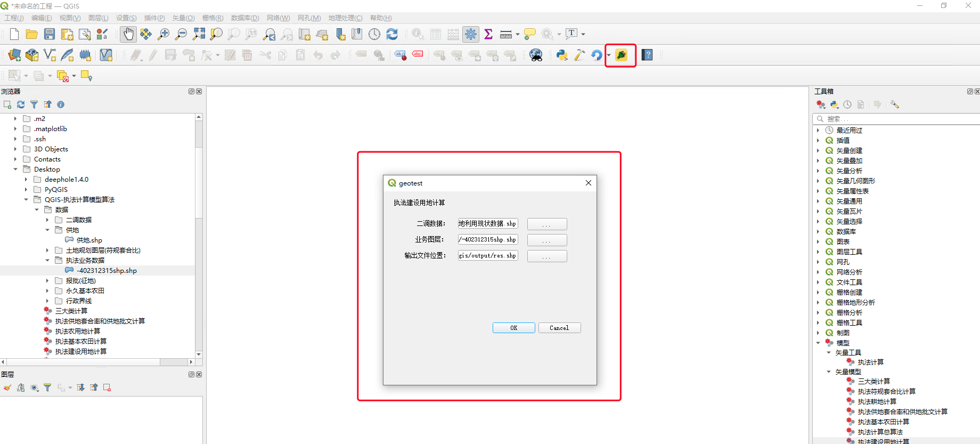Open the Python console

point(562,55)
